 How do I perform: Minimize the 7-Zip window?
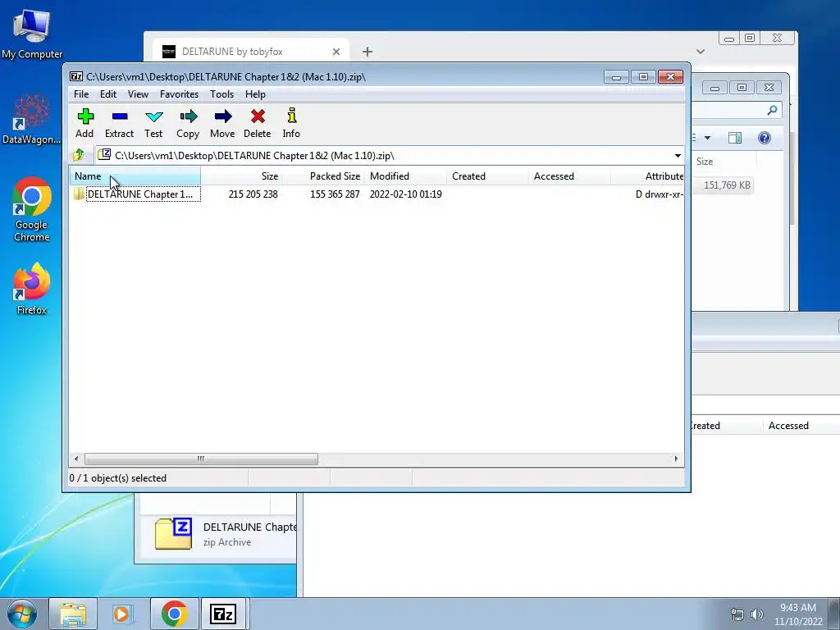point(616,76)
